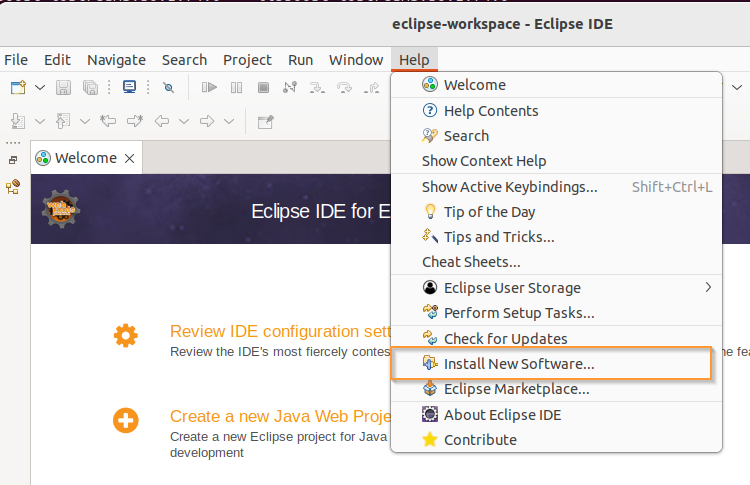This screenshot has width=750, height=485.
Task: Open the Run menu
Action: [300, 60]
